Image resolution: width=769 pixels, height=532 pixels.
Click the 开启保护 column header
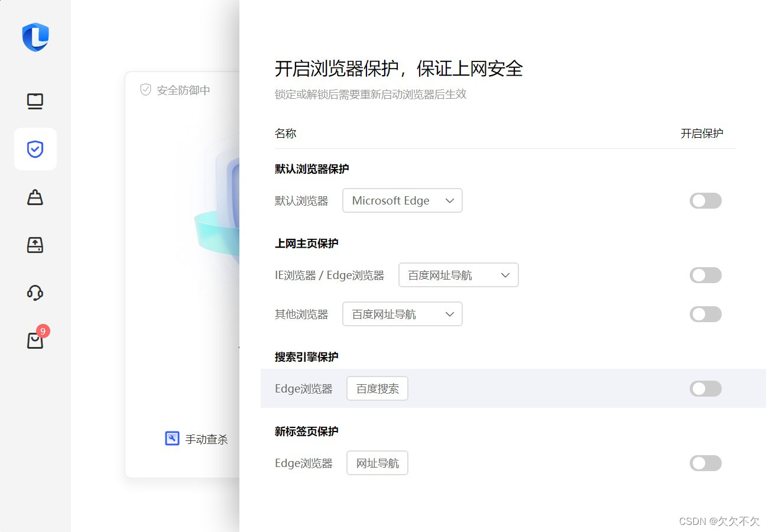pos(702,134)
